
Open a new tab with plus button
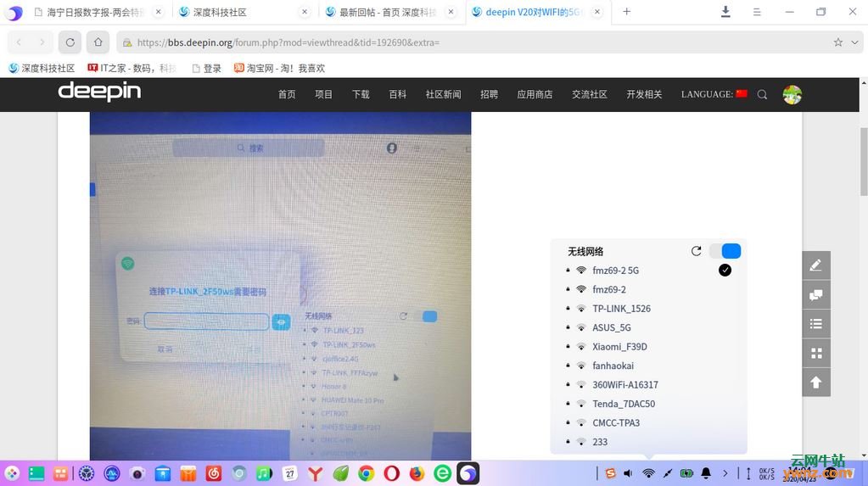pyautogui.click(x=627, y=12)
